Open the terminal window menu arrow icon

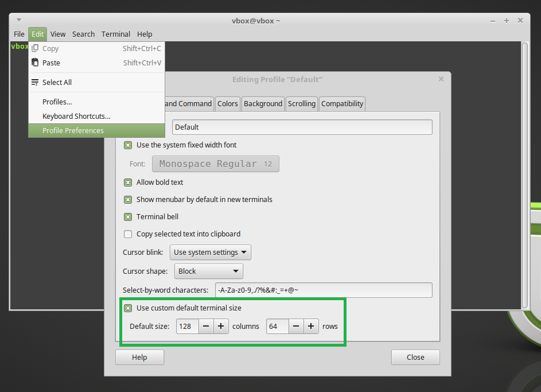[19, 20]
